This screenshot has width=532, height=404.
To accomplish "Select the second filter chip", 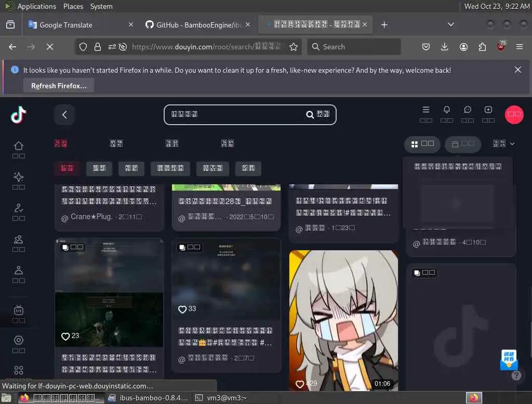I will click(99, 168).
